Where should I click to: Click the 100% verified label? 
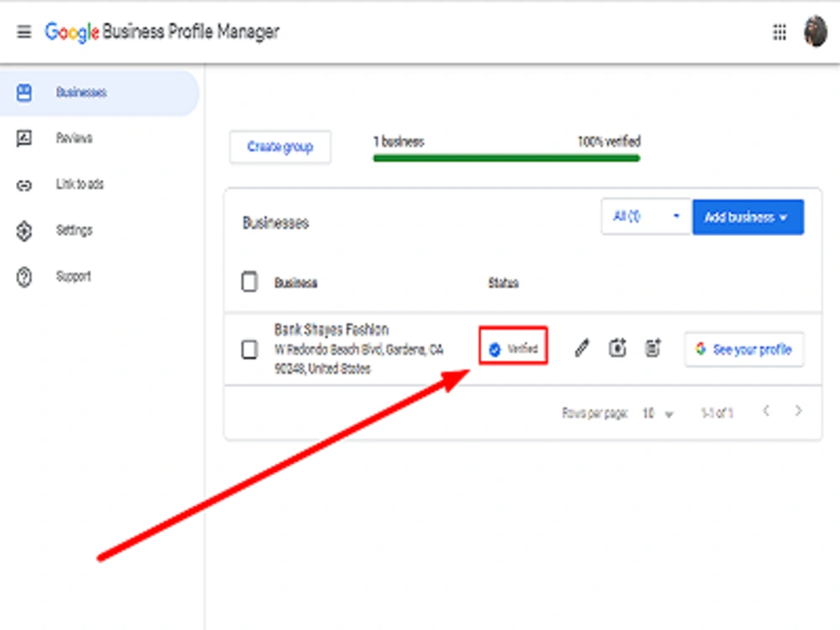[608, 141]
